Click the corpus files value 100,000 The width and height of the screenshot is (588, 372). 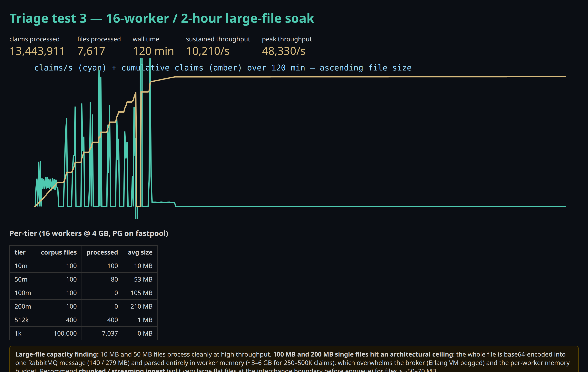pos(59,333)
